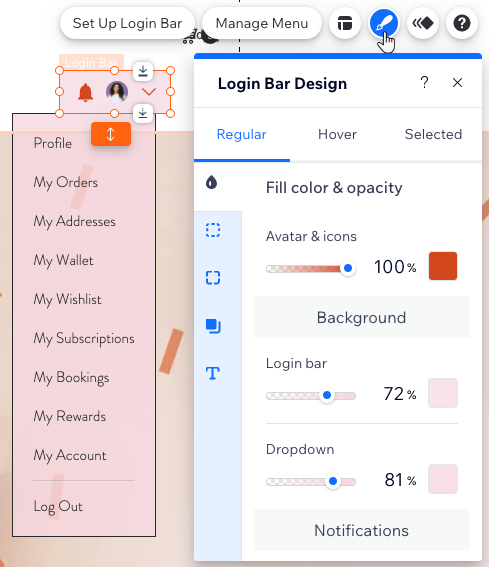This screenshot has width=489, height=567.
Task: Click the Design paintbrush icon
Action: (384, 24)
